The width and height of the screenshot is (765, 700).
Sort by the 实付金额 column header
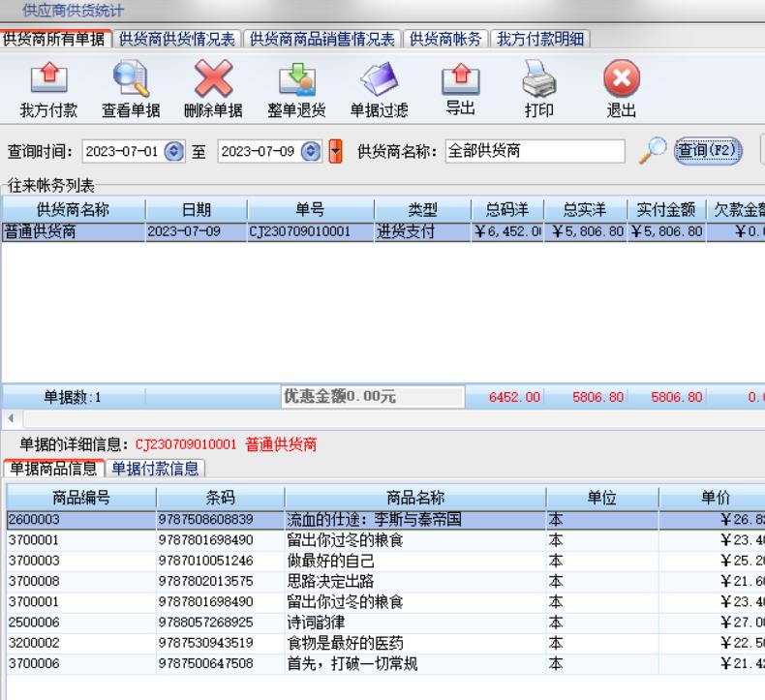[x=666, y=210]
